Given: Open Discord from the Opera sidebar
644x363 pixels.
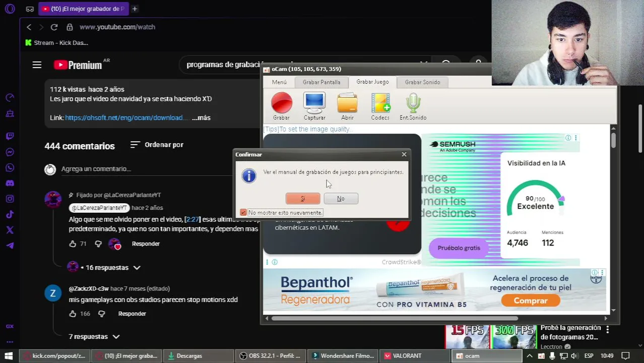Looking at the screenshot, I should coord(10,184).
